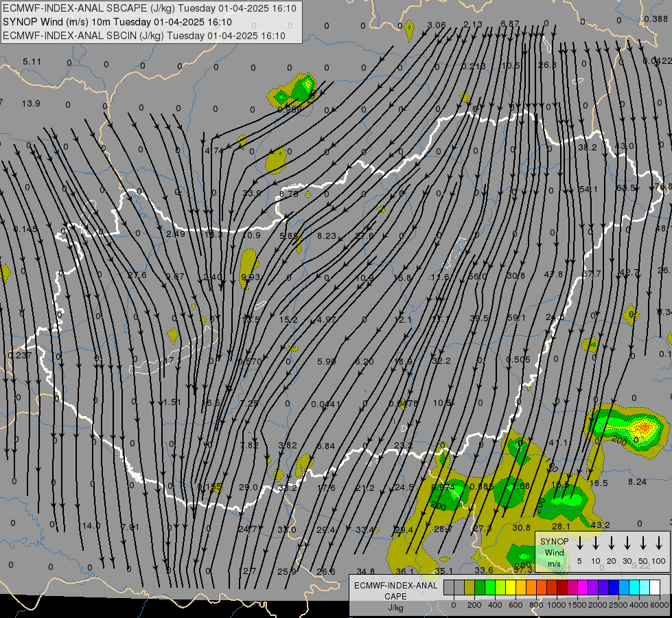
Task: Click the map value 32.2
Action: 441,361
